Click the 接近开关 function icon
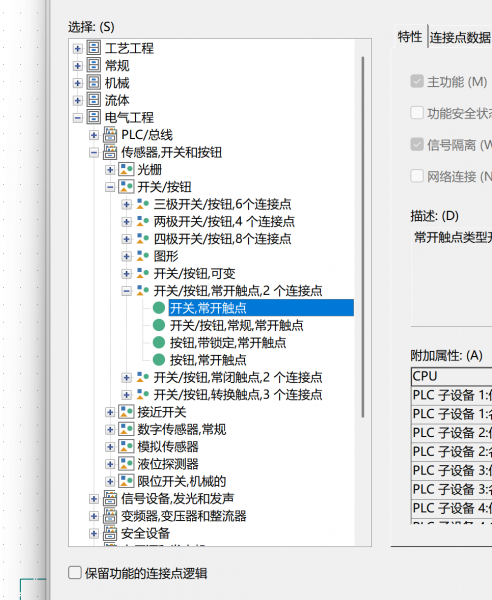The width and height of the screenshot is (492, 600). point(126,412)
